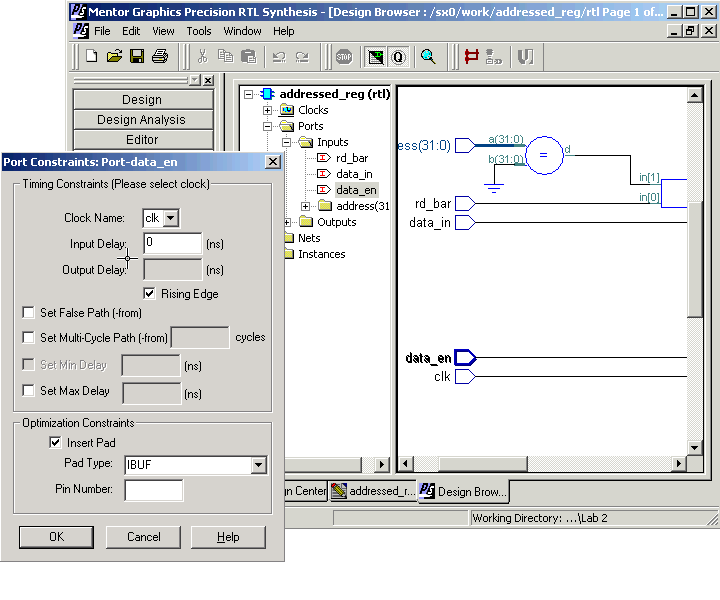Click the Pin Number field
Image resolution: width=720 pixels, height=600 pixels.
point(154,490)
